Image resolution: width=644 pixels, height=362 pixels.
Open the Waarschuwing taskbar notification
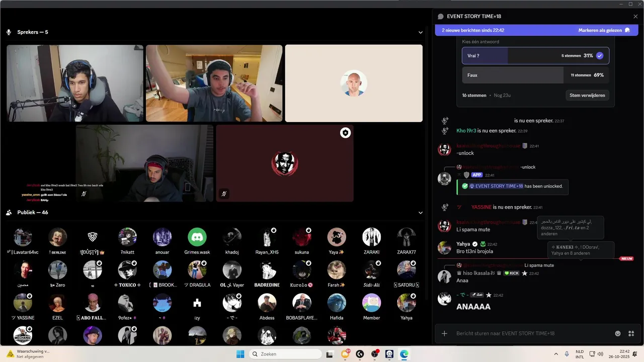[28, 354]
